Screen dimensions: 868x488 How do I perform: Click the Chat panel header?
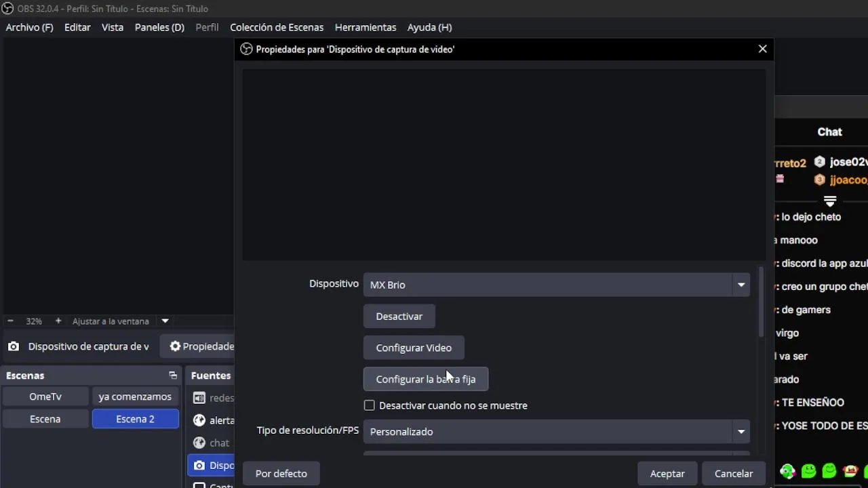coord(829,132)
